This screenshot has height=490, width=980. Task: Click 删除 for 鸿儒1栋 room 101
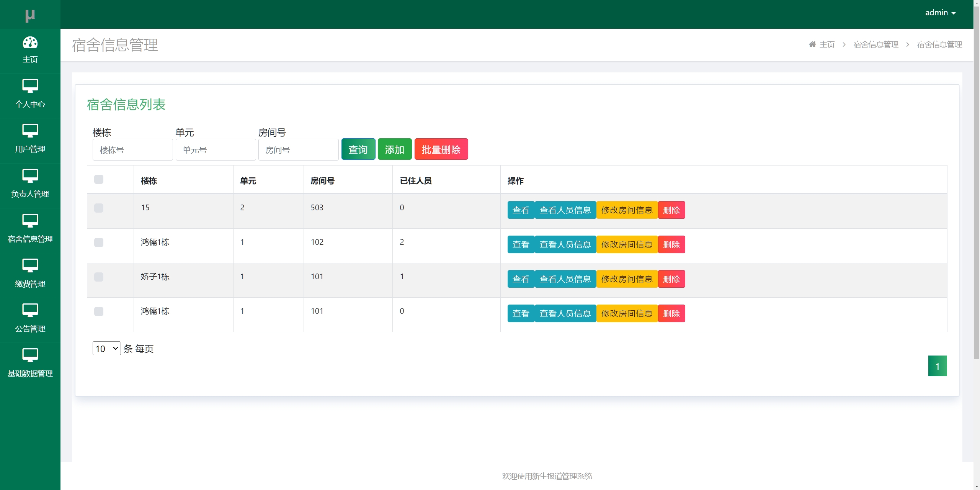671,313
